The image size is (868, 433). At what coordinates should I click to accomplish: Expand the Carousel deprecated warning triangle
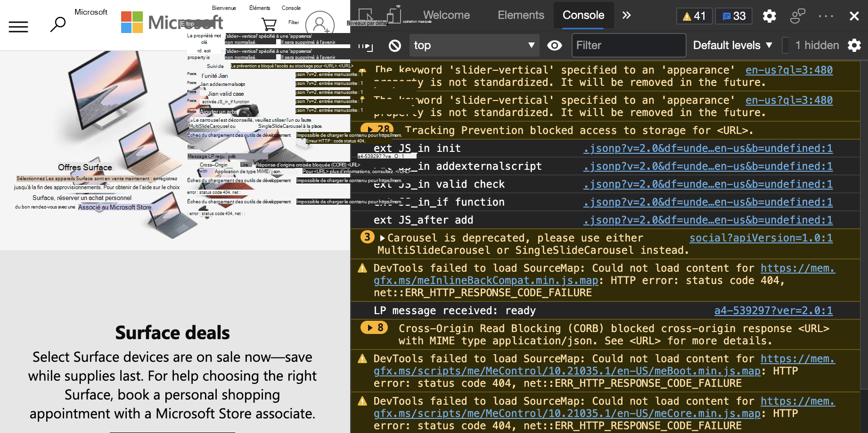point(382,238)
